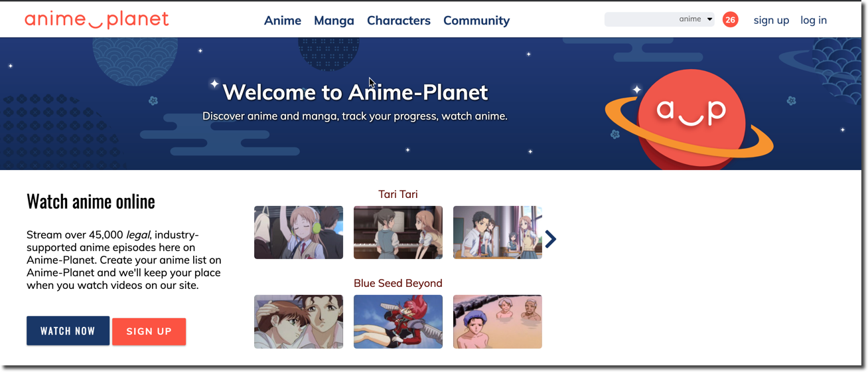The image size is (868, 372).
Task: Open the Blue Seed Beyond title link
Action: click(398, 283)
